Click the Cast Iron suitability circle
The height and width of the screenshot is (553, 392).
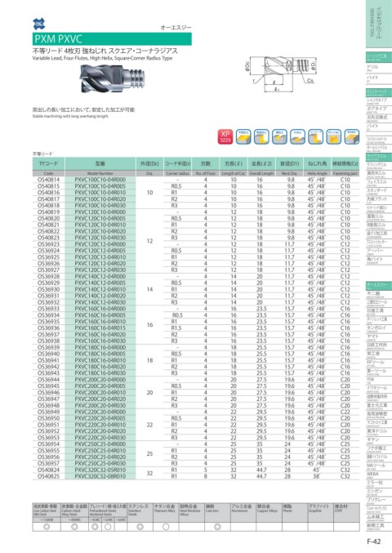[217, 527]
